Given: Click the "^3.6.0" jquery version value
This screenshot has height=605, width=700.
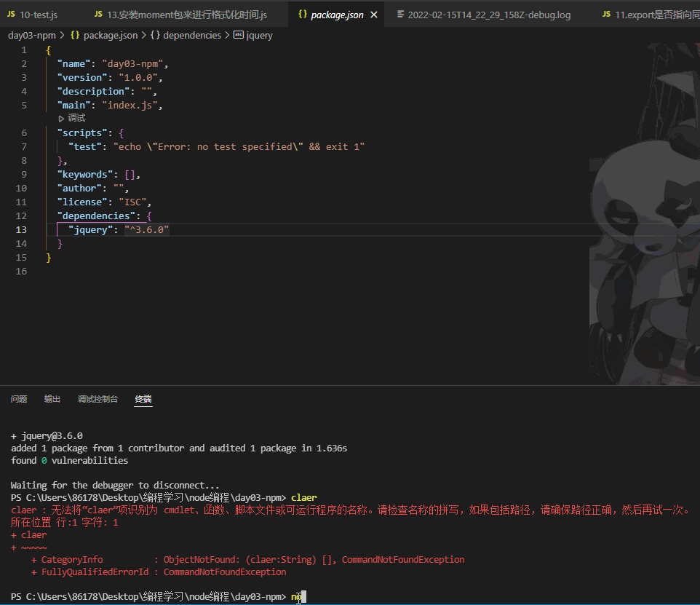Looking at the screenshot, I should tap(147, 230).
